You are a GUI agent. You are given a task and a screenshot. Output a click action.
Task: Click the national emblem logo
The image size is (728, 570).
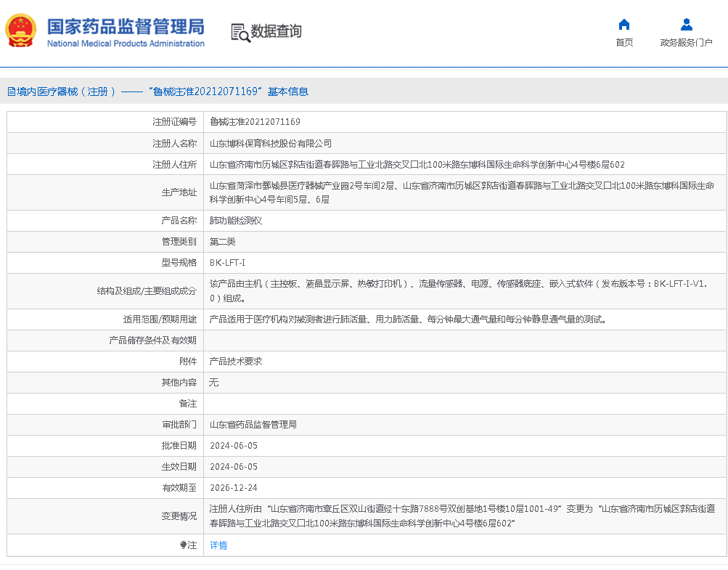click(22, 31)
